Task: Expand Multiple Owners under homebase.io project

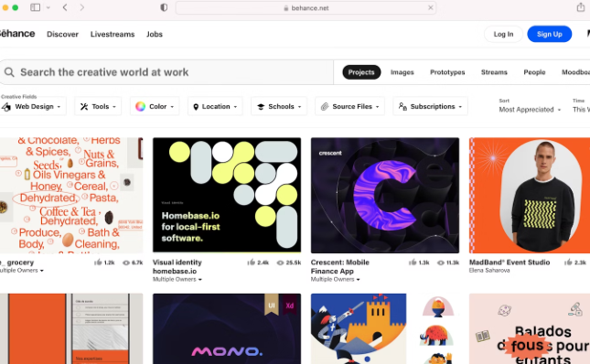Action: (x=177, y=279)
